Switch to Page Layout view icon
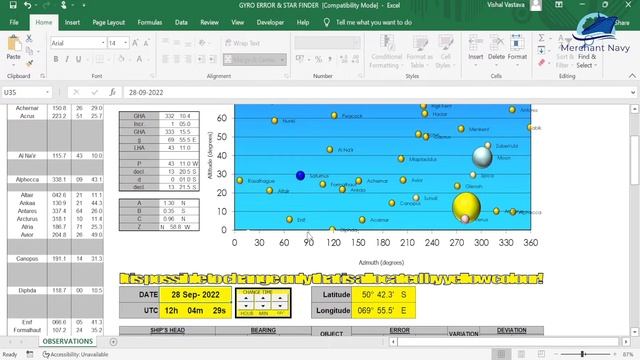 coord(521,354)
